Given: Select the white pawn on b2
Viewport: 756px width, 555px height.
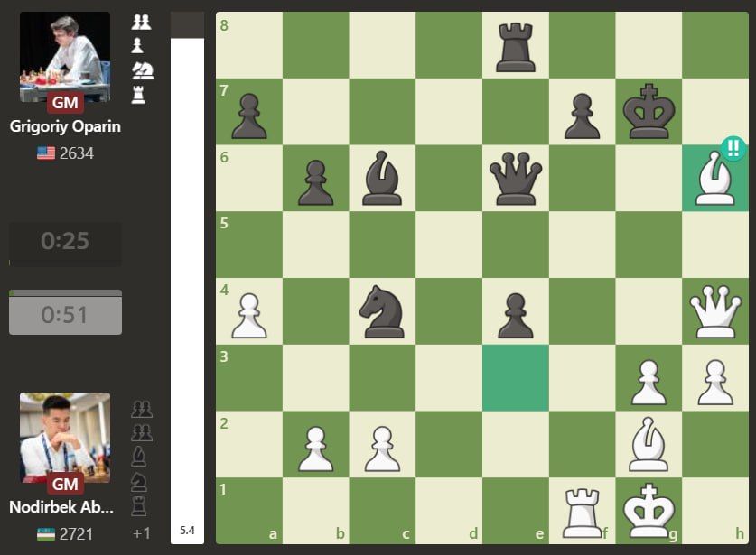Looking at the screenshot, I should coord(316,449).
